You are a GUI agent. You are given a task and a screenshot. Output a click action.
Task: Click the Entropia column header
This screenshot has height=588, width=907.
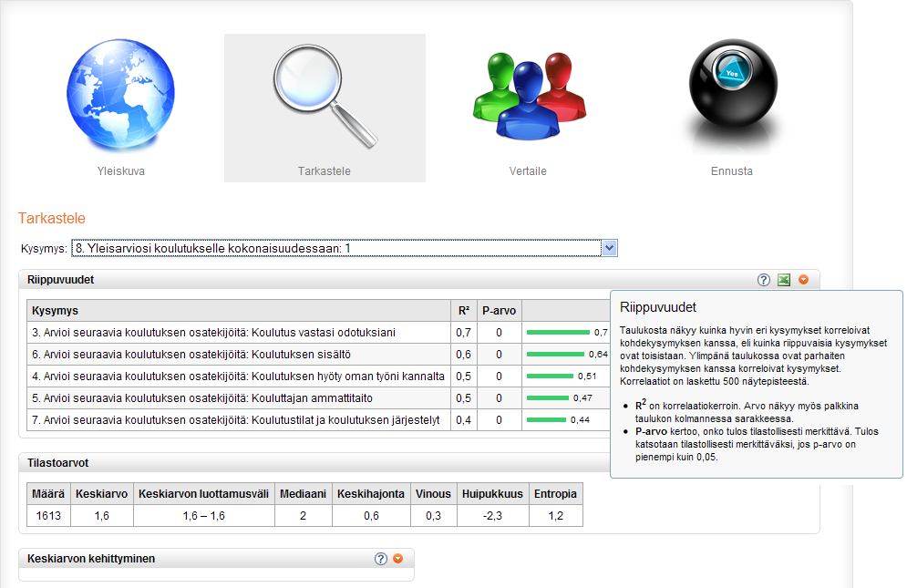click(555, 494)
